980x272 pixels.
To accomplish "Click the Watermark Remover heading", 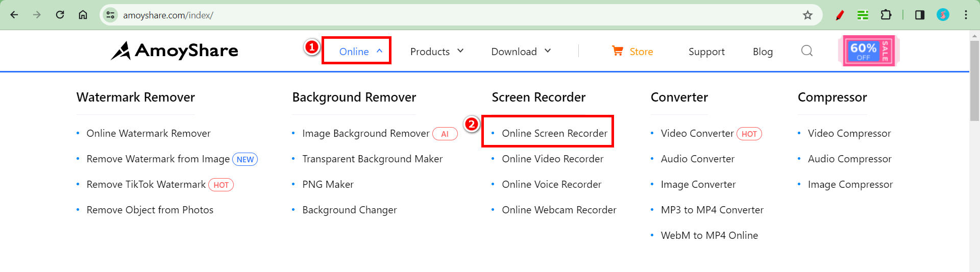I will pos(135,97).
